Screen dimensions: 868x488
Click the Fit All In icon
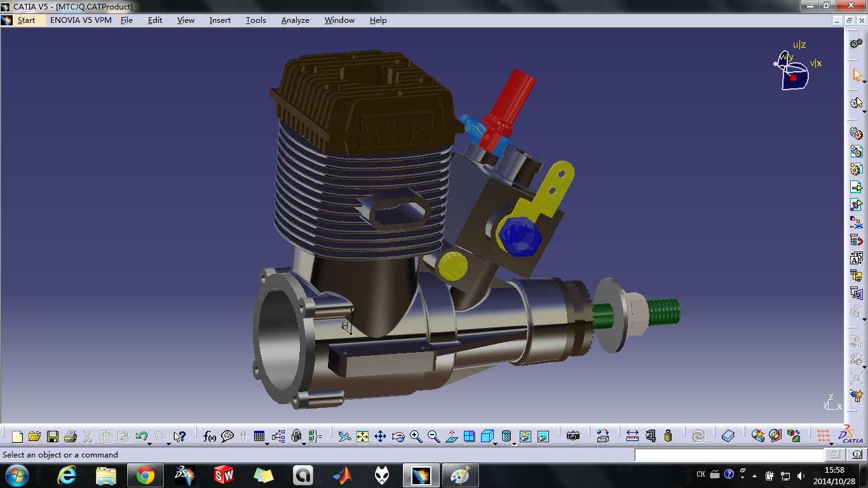click(x=362, y=437)
